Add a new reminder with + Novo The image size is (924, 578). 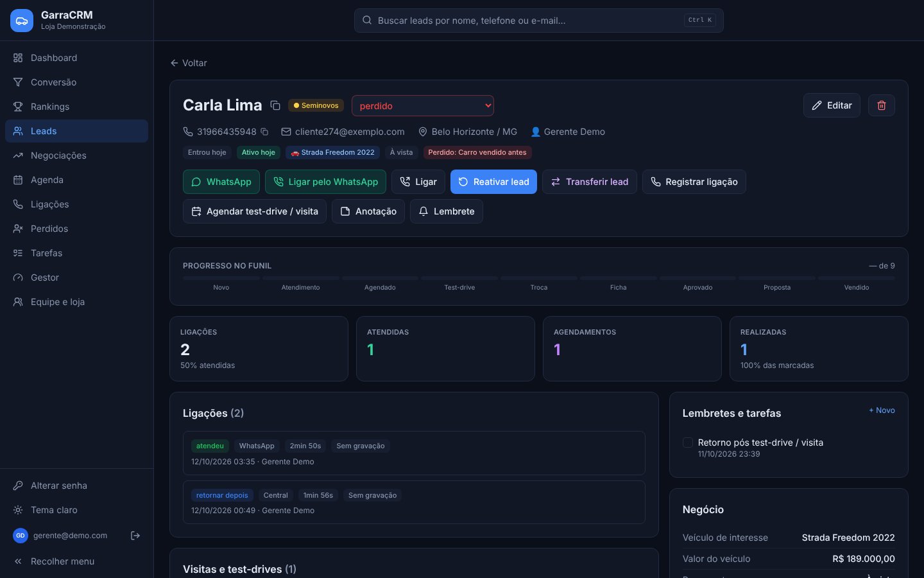[x=882, y=410]
